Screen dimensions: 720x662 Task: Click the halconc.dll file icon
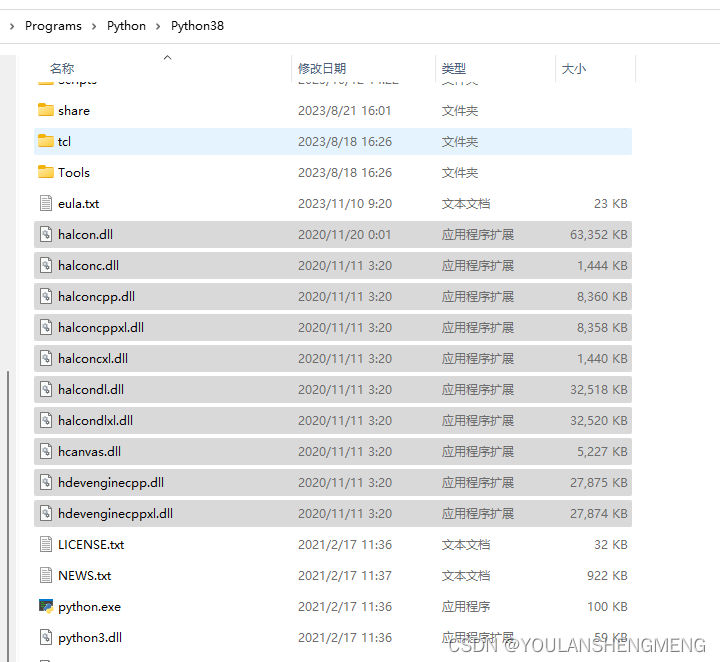click(45, 265)
